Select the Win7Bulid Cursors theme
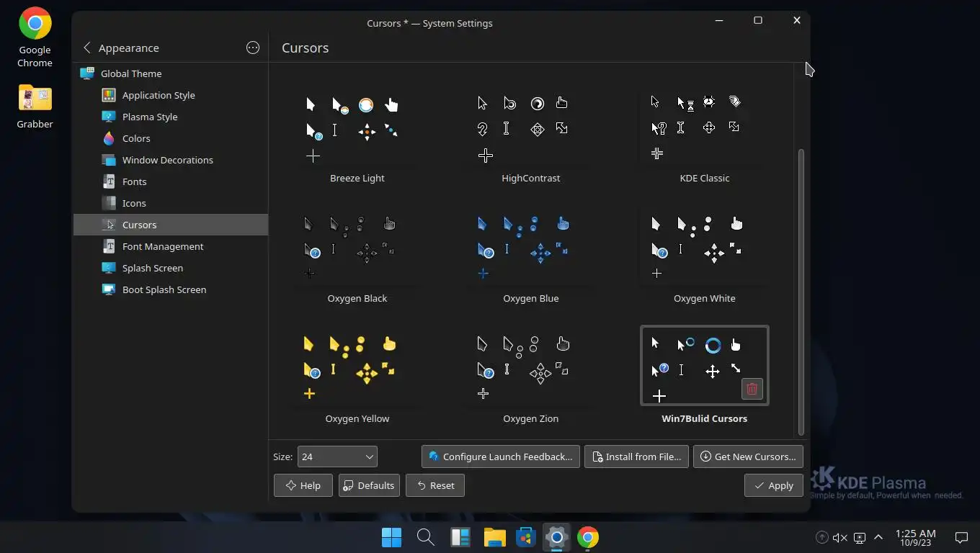This screenshot has width=980, height=553. pos(705,377)
